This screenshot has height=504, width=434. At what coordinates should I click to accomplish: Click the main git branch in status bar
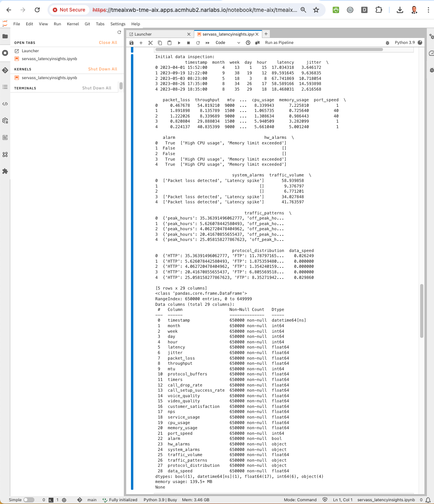tap(92, 500)
